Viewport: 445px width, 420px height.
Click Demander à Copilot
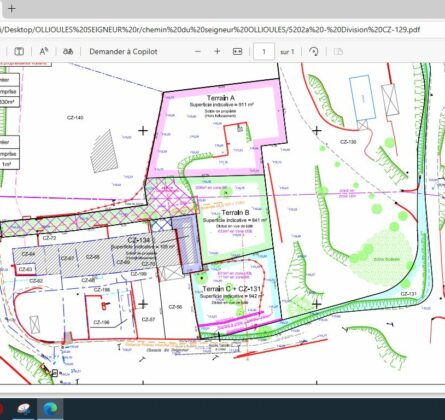[123, 52]
